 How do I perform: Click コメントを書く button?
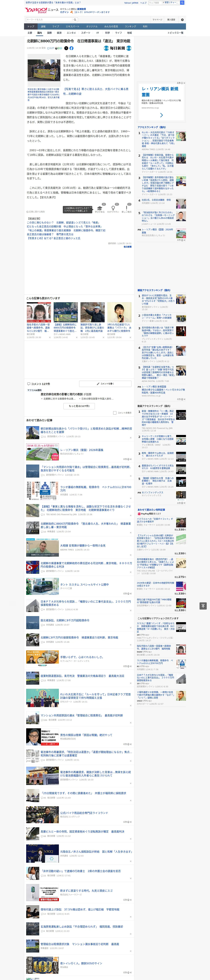coord(105,384)
